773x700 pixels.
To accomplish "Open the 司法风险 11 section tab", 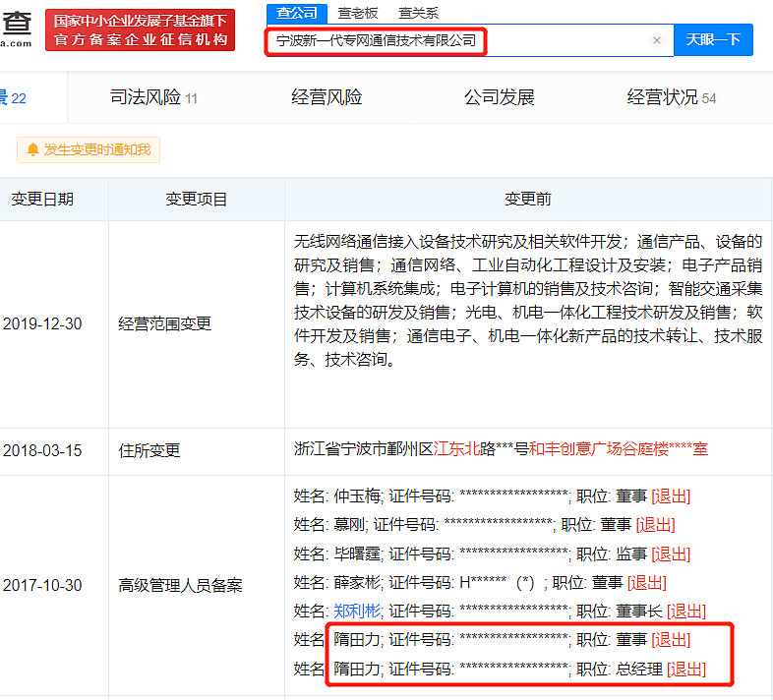I will [153, 97].
